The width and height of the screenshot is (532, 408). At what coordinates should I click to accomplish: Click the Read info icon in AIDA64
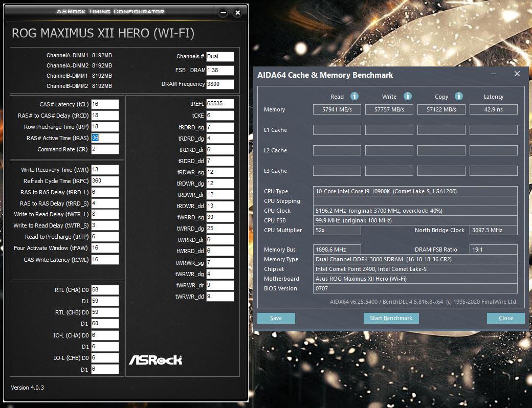[x=354, y=96]
